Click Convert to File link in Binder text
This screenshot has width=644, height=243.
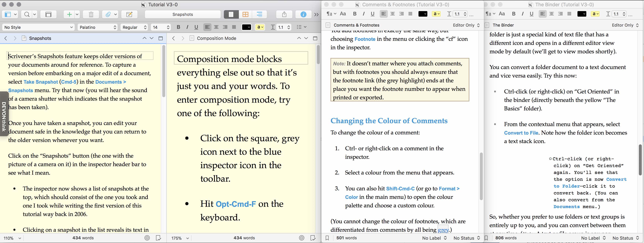521,133
